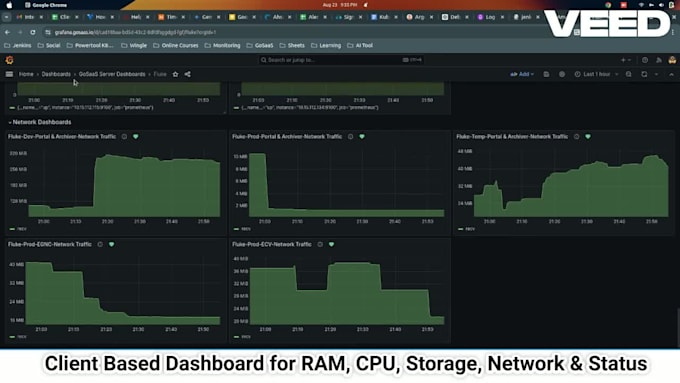680x383 pixels.
Task: Click Fluke-Prod-EGNC panel alert heart
Action: 111,245
